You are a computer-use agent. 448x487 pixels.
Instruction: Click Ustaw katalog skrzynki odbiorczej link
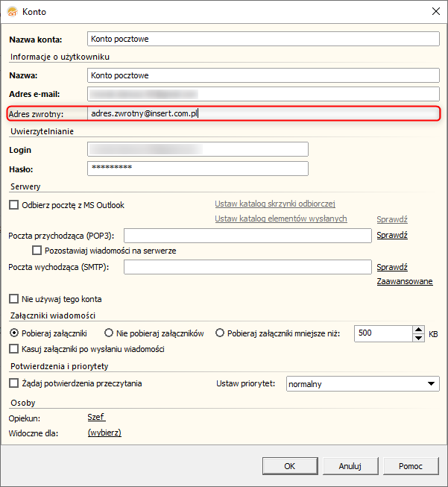click(x=275, y=204)
